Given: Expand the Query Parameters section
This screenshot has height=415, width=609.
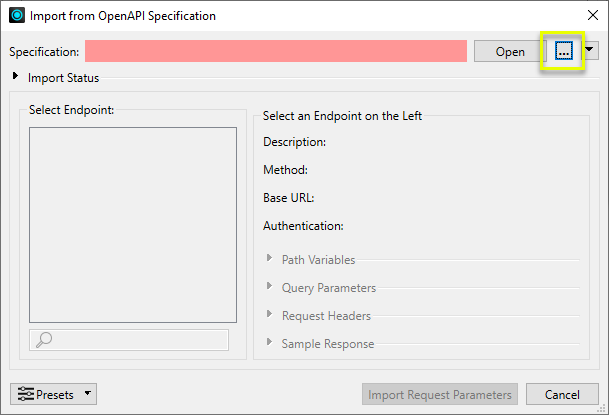Looking at the screenshot, I should click(269, 288).
